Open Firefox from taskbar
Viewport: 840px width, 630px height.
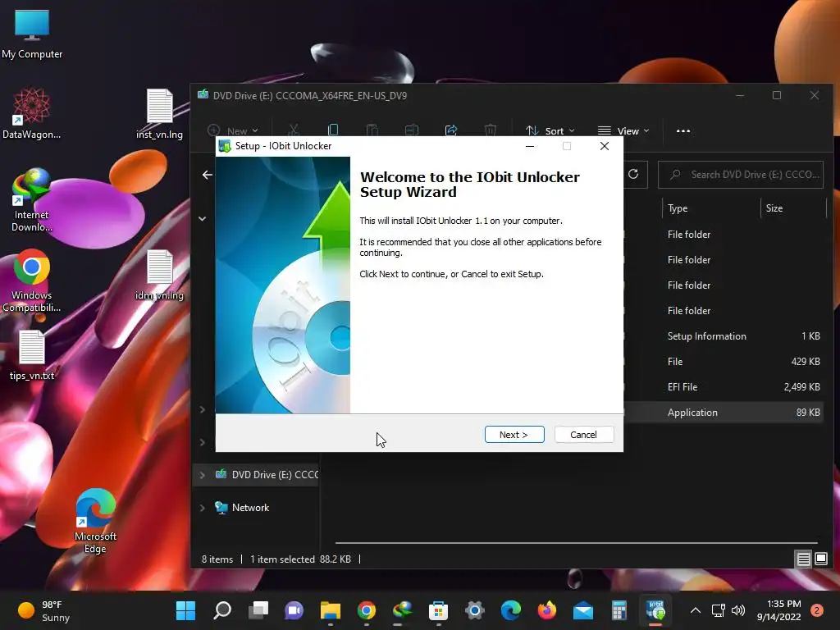(546, 610)
